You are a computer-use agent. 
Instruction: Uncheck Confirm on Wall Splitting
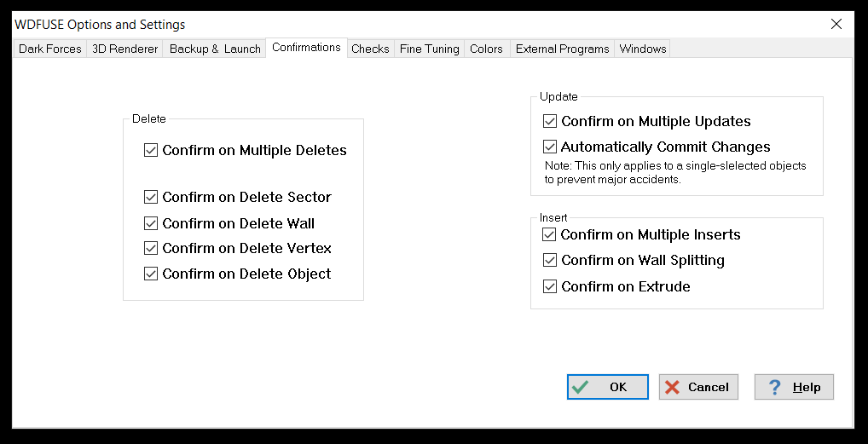[550, 260]
